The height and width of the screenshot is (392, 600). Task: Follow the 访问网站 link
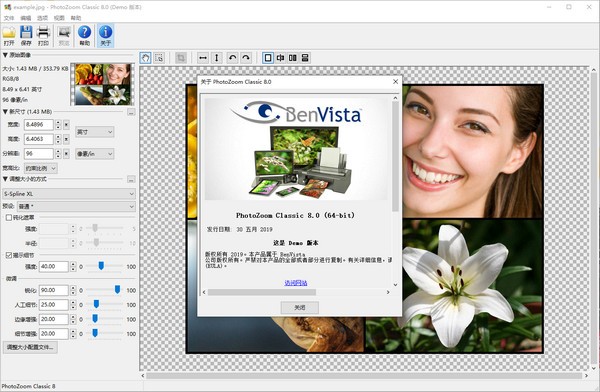point(296,283)
